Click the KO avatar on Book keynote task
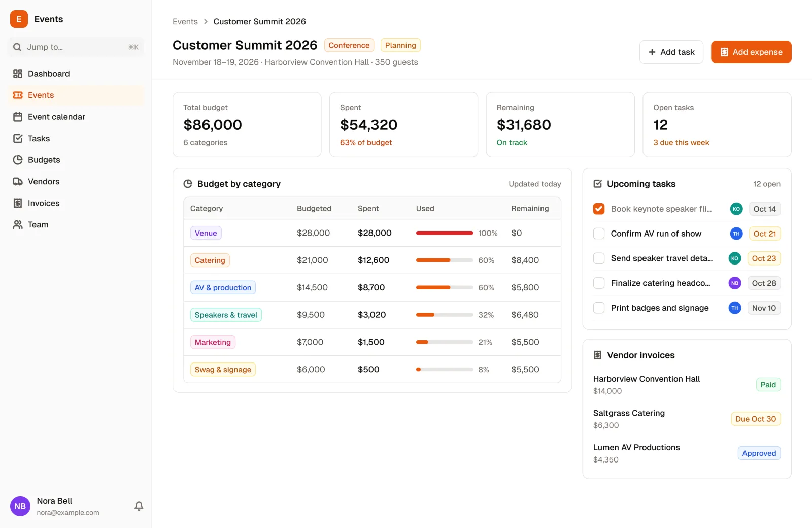The height and width of the screenshot is (528, 812). [x=736, y=209]
